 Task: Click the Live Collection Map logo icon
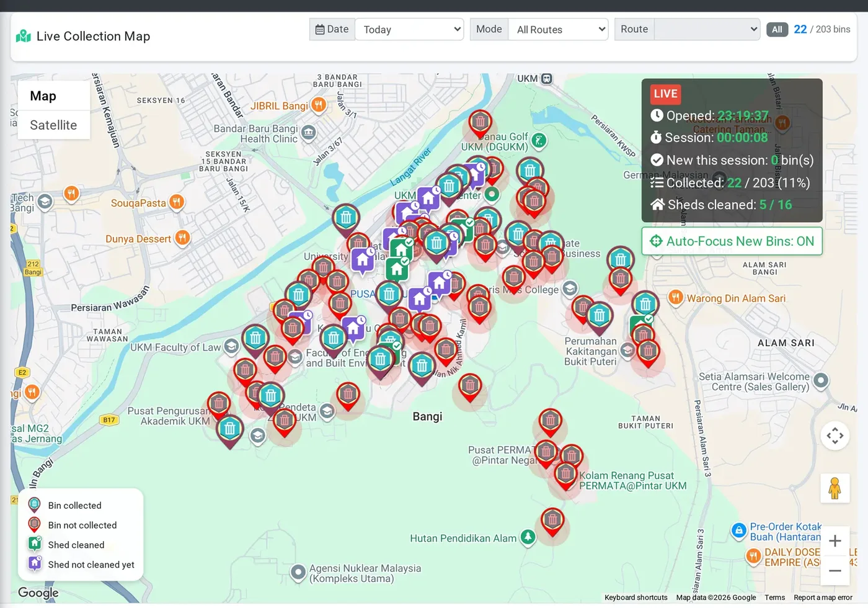pos(24,36)
